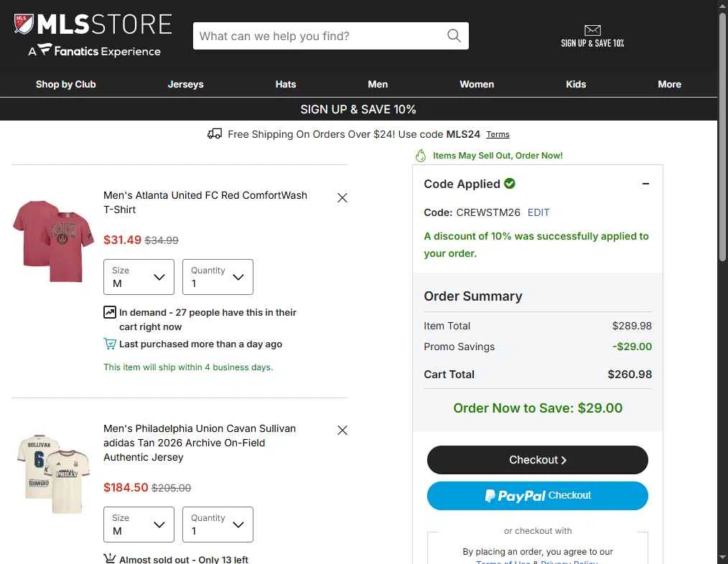Screen dimensions: 728x564
Task: Click the Promo Savings -$29.00 value
Action: (x=632, y=347)
